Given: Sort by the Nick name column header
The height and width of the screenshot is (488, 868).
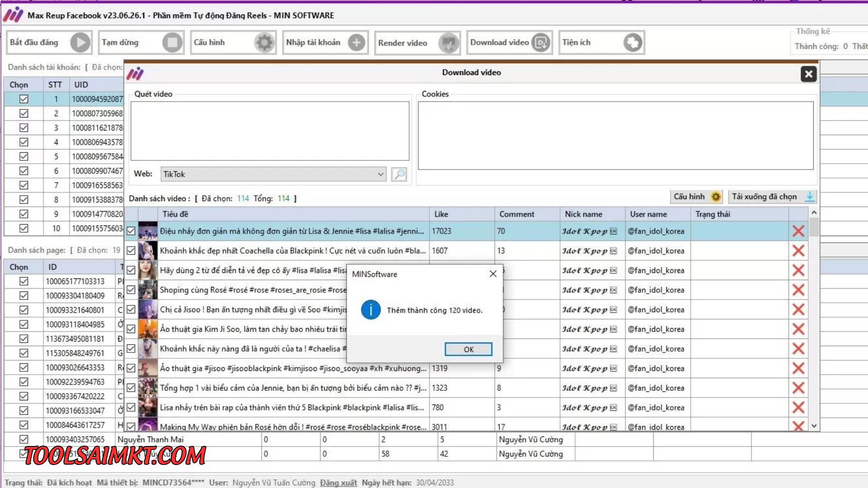Looking at the screenshot, I should [592, 214].
